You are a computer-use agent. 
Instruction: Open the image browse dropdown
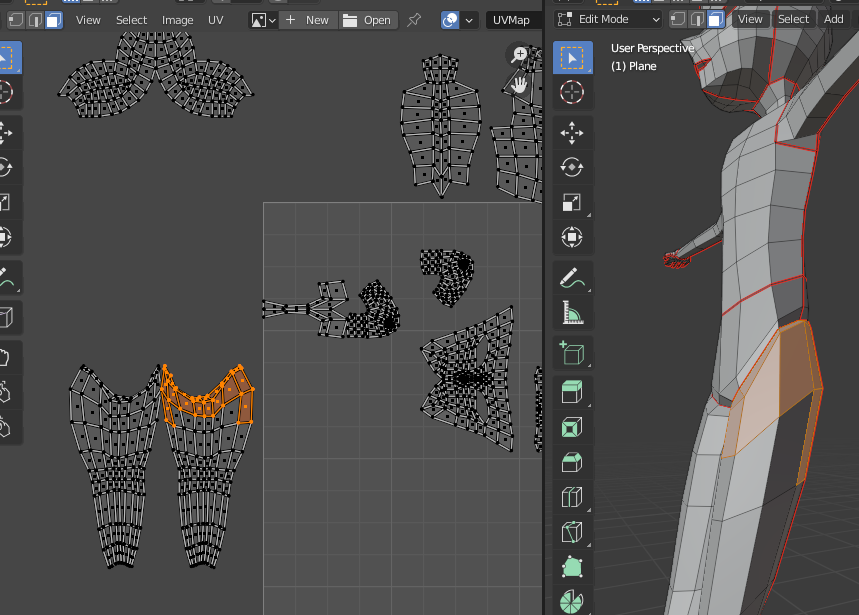pyautogui.click(x=263, y=20)
